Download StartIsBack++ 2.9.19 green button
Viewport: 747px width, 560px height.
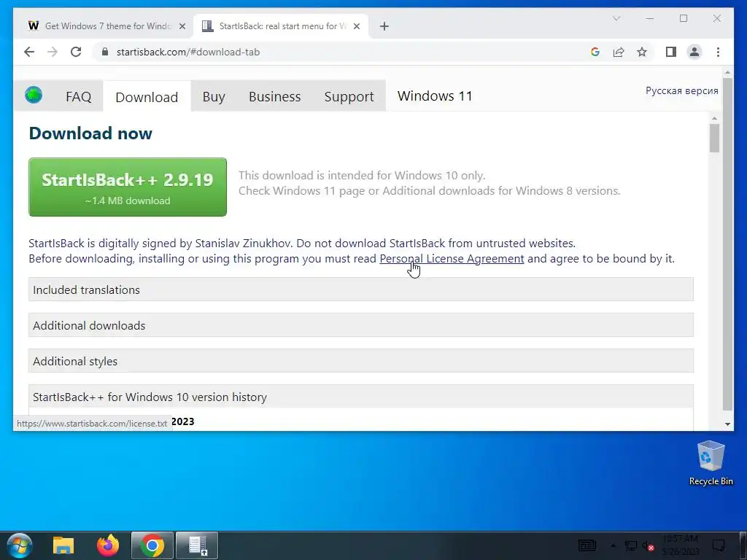tap(128, 187)
